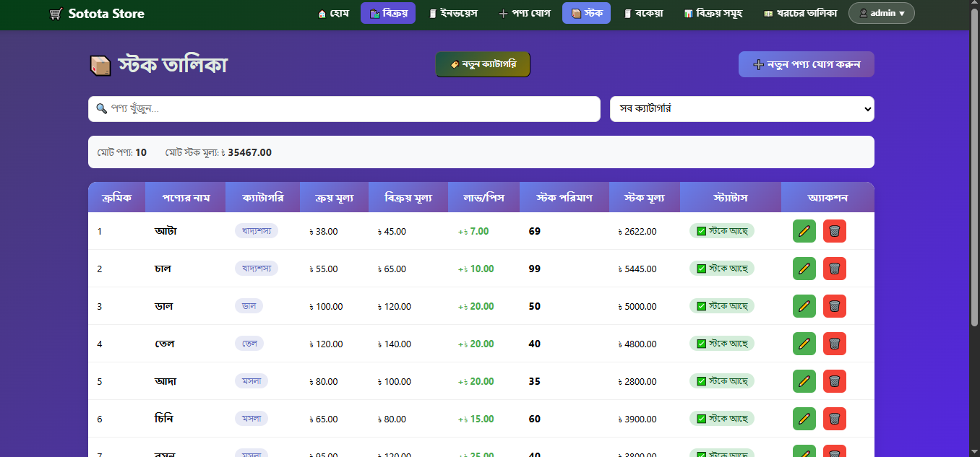Open the হোম menu item
Viewport: 980px width, 457px height.
(333, 13)
